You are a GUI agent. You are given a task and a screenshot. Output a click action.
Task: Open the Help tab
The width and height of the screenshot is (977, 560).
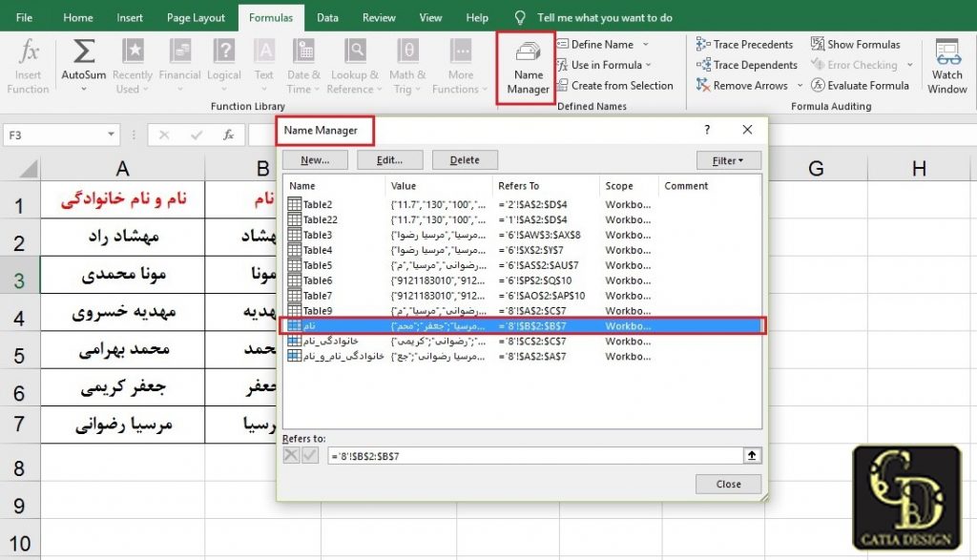tap(477, 17)
